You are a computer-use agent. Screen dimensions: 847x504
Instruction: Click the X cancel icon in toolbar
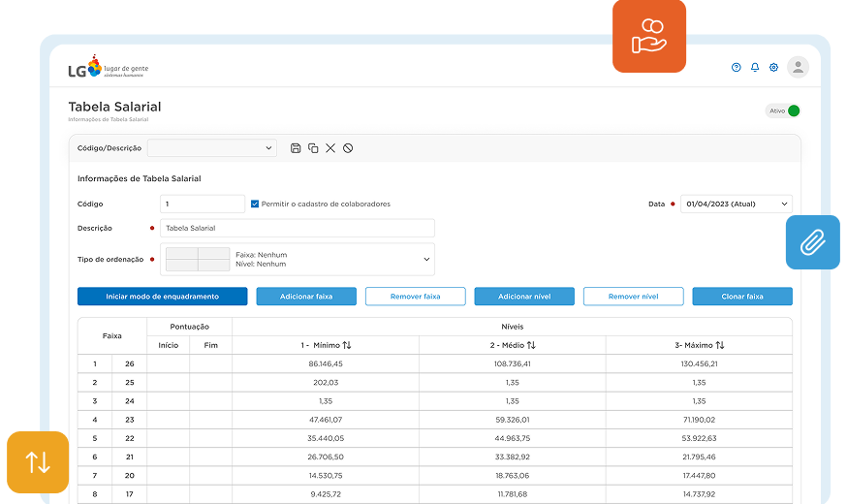click(x=330, y=148)
